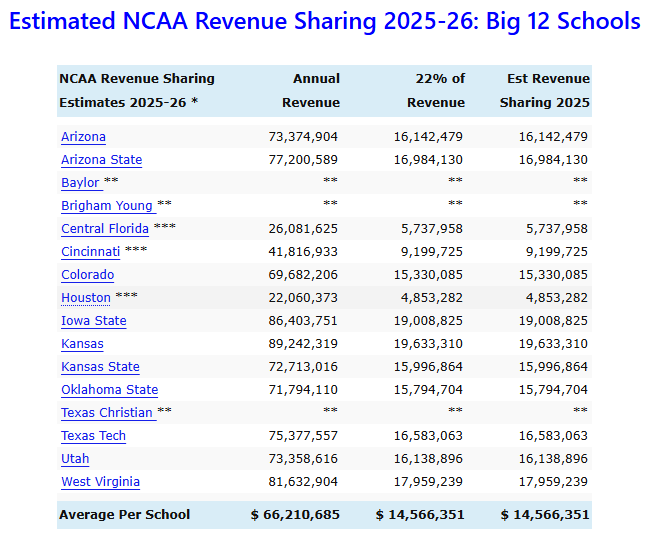Click Arizona State annual revenue 77,200,589
The height and width of the screenshot is (539, 650).
[x=303, y=160]
